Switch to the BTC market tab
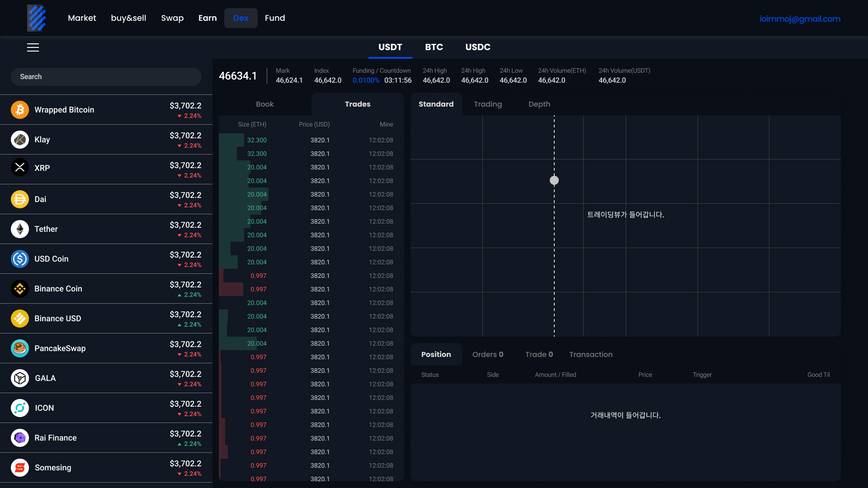 click(x=434, y=47)
